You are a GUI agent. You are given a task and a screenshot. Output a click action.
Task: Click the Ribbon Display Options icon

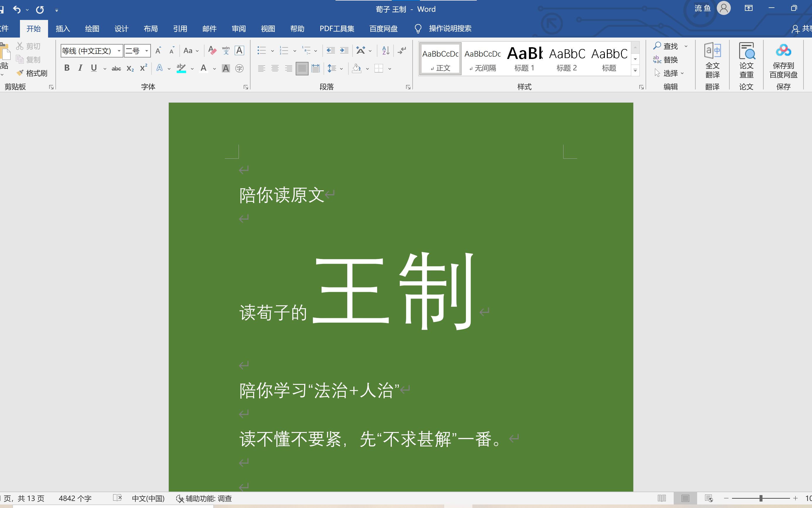pos(748,9)
